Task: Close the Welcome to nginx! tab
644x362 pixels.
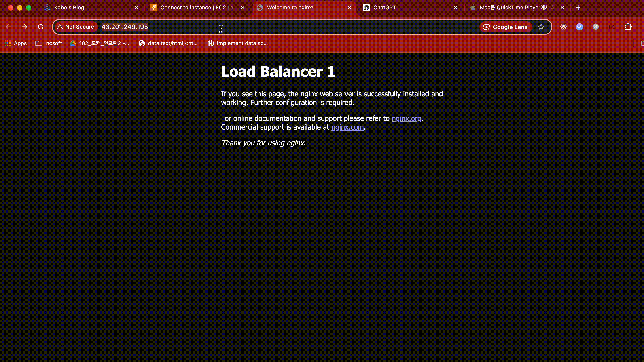Action: [349, 8]
